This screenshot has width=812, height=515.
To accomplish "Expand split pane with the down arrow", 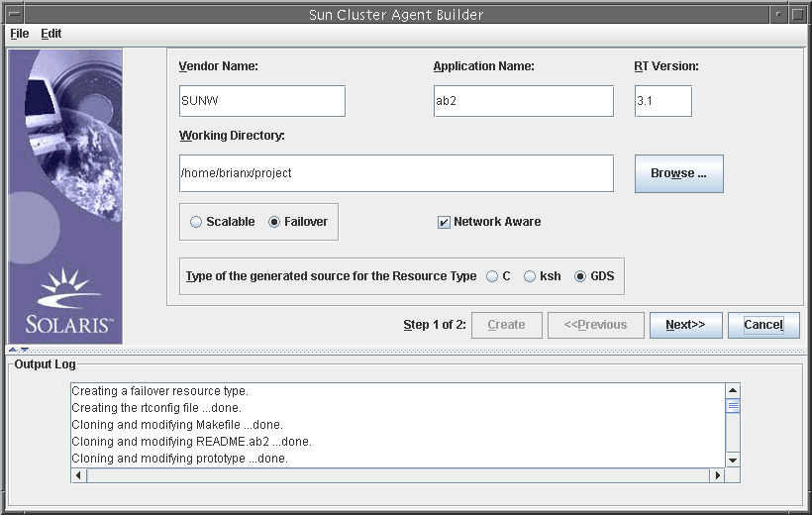I will pos(24,351).
